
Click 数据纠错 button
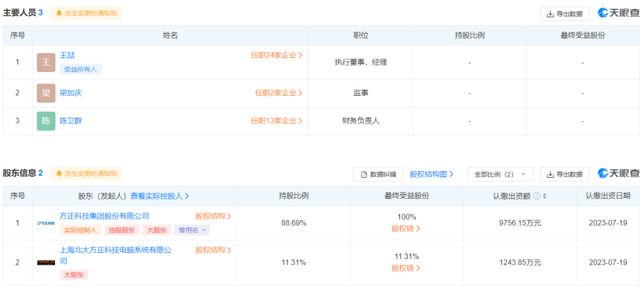pyautogui.click(x=378, y=174)
